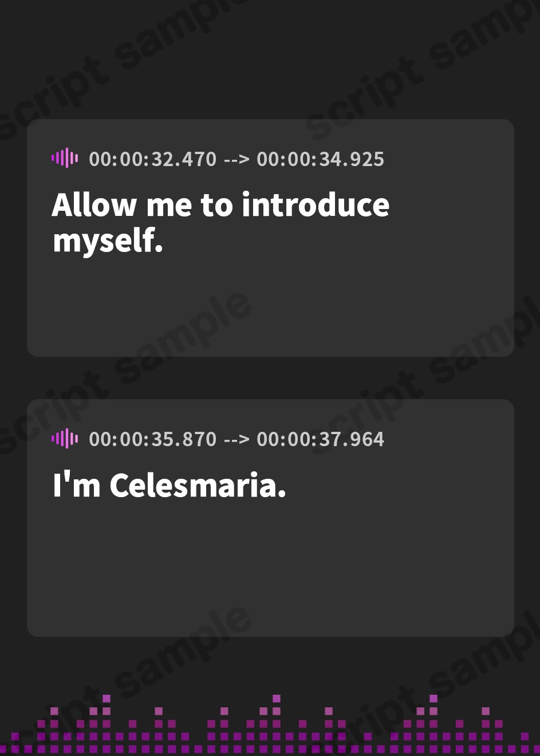Click the word "me" in the first subtitle
This screenshot has width=540, height=756.
169,205
